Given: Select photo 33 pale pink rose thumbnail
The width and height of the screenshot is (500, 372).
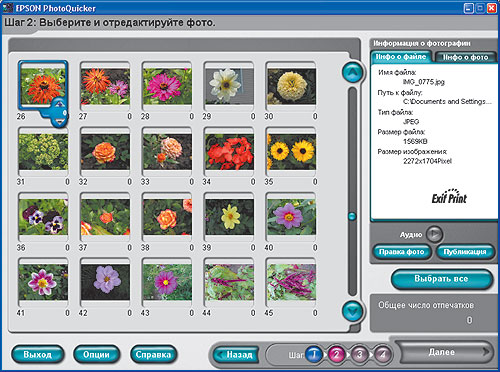Looking at the screenshot, I should click(167, 152).
